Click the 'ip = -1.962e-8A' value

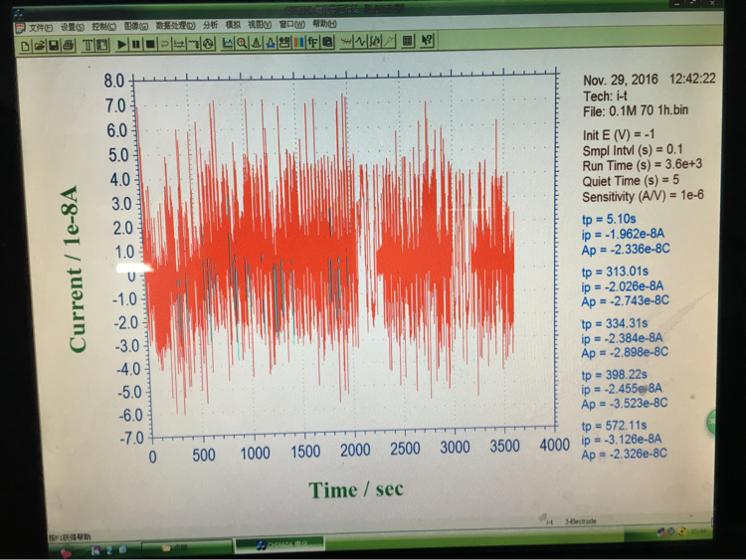click(x=623, y=235)
